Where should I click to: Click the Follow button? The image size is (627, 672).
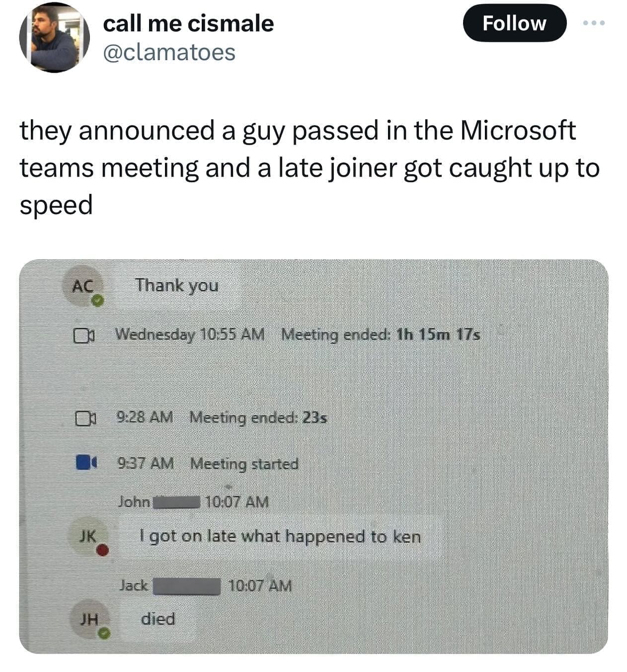pyautogui.click(x=514, y=23)
